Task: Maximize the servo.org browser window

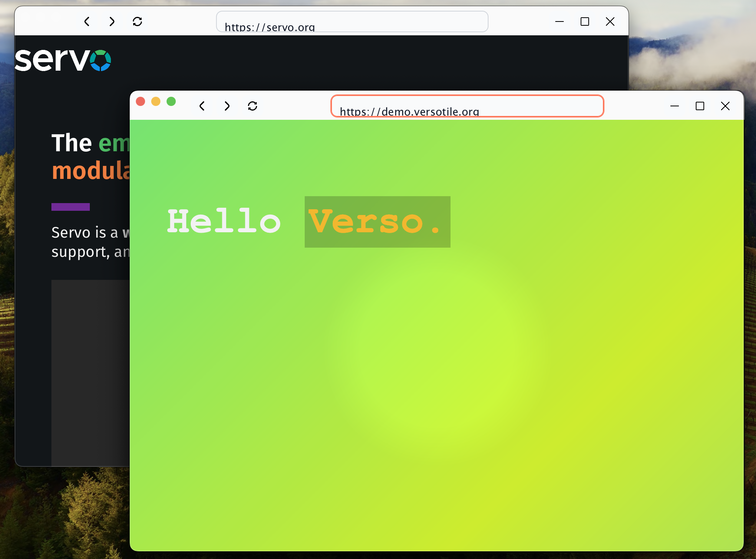Action: pyautogui.click(x=585, y=21)
